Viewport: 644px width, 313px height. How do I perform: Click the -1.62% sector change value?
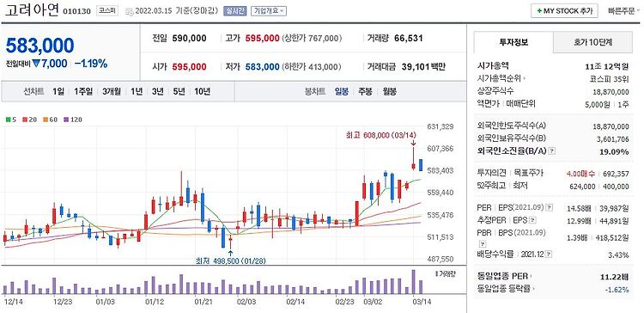tap(617, 290)
